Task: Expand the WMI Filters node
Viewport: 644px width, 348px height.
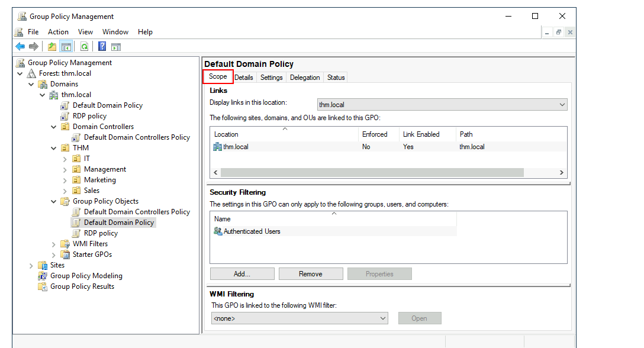Action: (x=54, y=244)
